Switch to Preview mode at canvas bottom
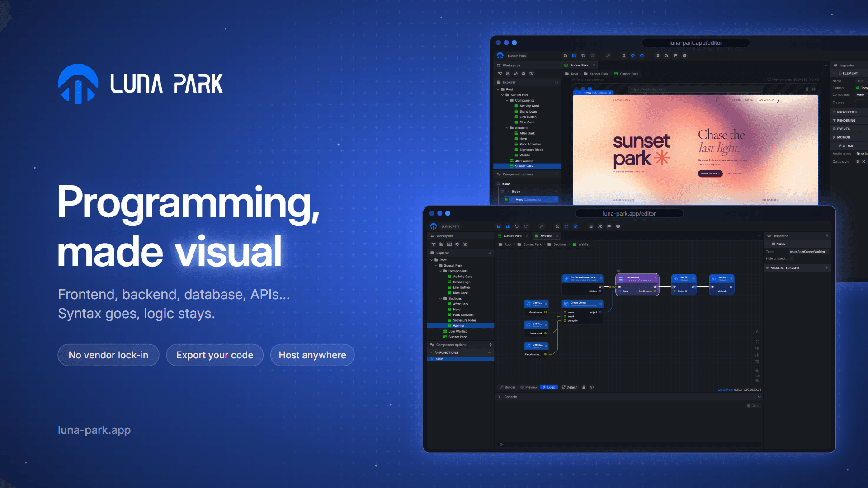The height and width of the screenshot is (488, 868). tap(529, 387)
